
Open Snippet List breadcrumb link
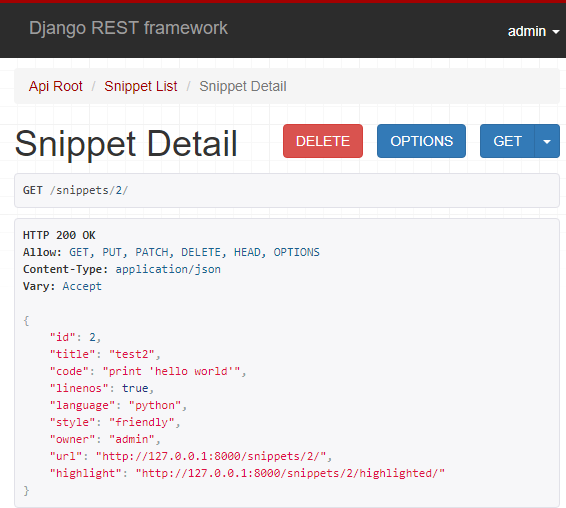pyautogui.click(x=141, y=86)
